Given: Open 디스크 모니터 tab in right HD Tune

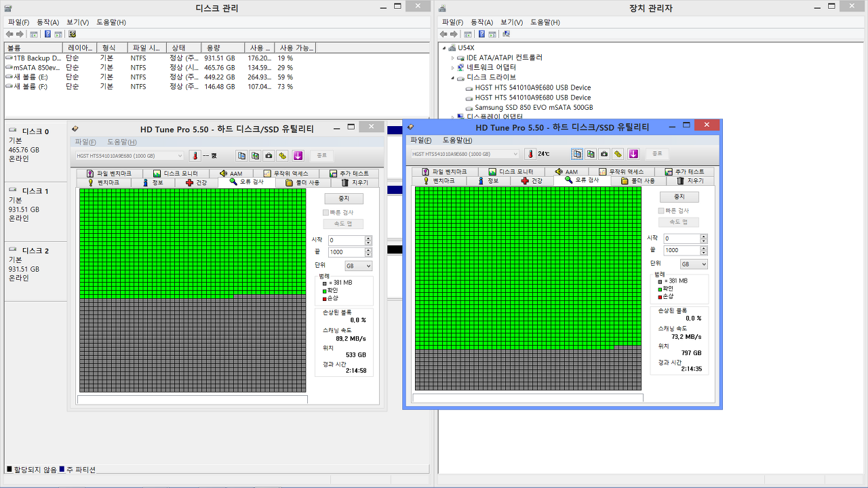Looking at the screenshot, I should (511, 172).
